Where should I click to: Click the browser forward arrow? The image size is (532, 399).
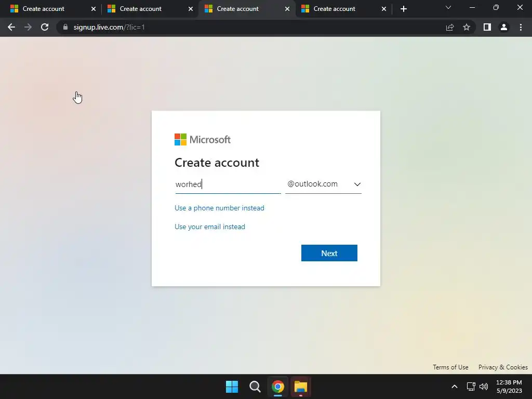(28, 27)
